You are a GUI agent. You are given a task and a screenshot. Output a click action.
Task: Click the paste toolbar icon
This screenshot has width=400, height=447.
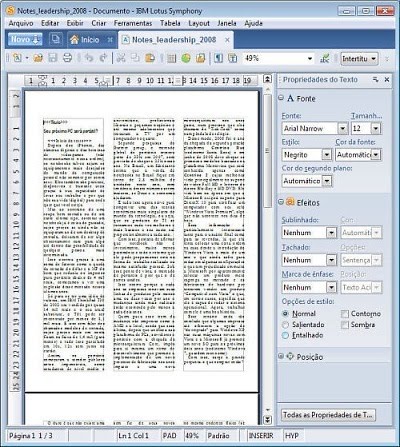pos(150,58)
